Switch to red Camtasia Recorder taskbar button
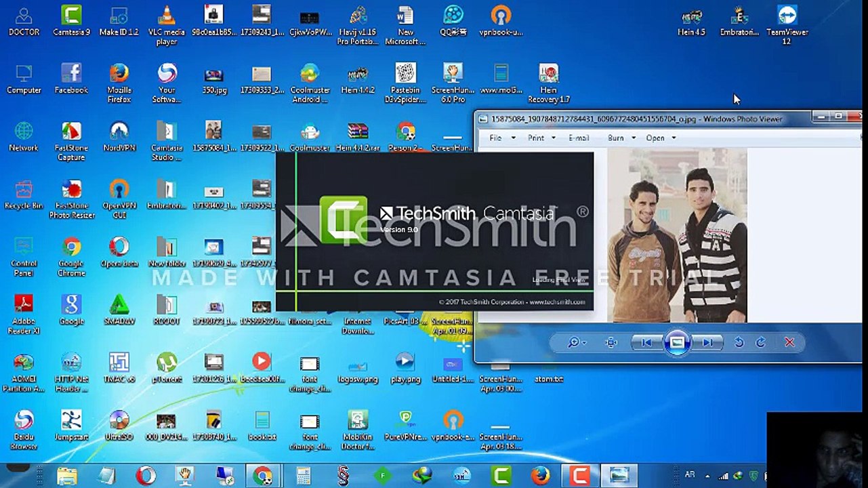The width and height of the screenshot is (868, 488). (579, 476)
